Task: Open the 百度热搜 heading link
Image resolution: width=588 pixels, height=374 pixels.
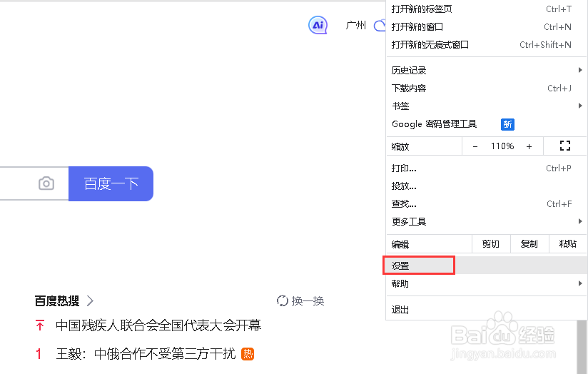Action: tap(57, 301)
